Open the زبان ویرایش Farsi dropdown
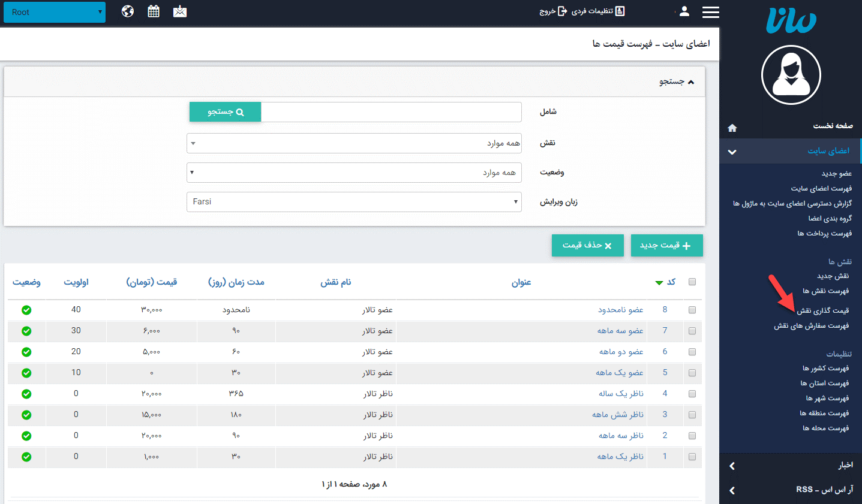The width and height of the screenshot is (862, 504). 354,202
